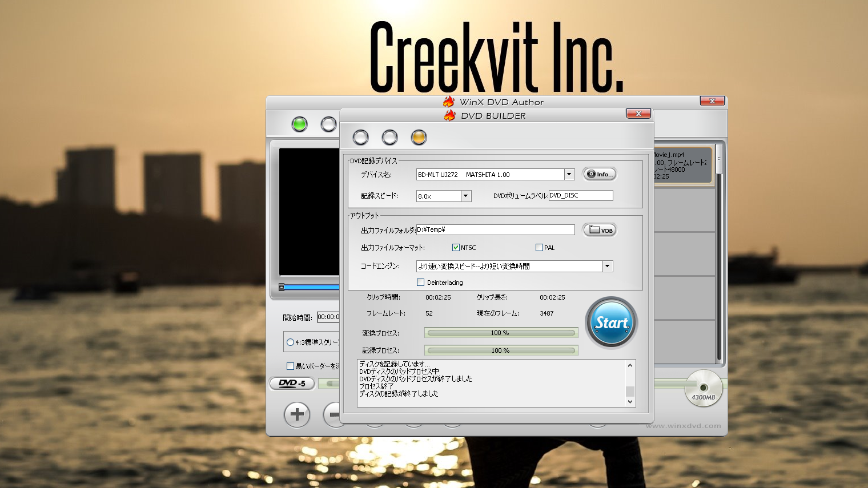Click log line 'プロセス終了'

click(376, 386)
